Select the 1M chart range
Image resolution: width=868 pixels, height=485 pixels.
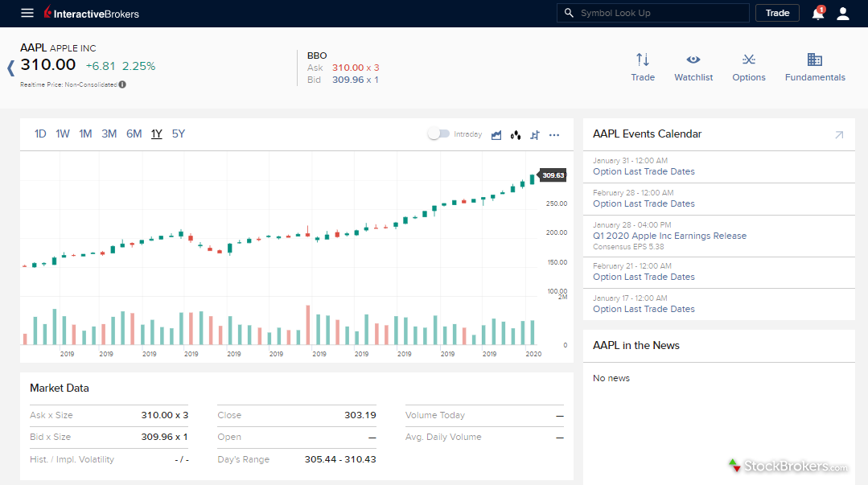click(85, 134)
